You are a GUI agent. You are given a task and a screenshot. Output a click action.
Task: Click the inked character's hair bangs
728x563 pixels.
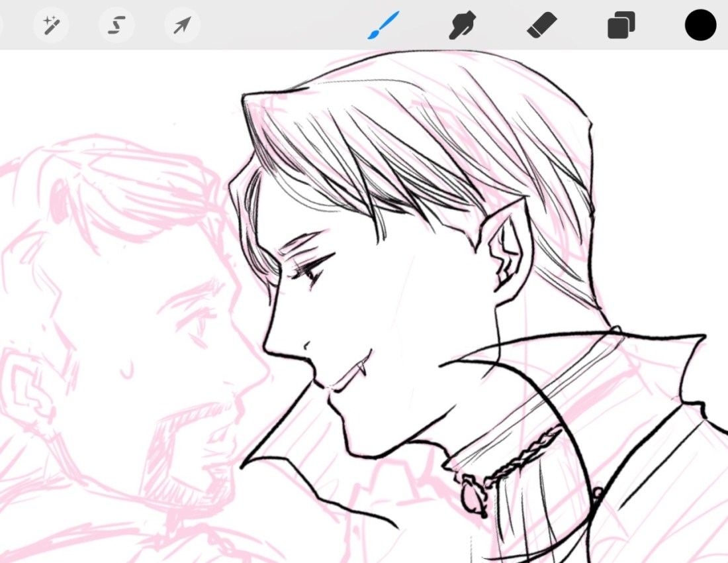point(344,166)
